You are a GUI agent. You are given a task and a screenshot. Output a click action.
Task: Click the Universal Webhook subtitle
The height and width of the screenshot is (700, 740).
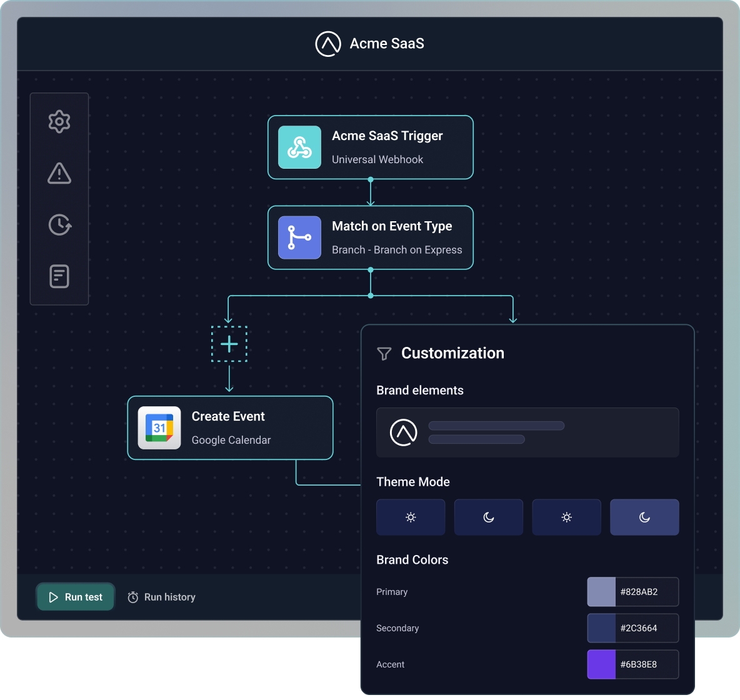(377, 159)
